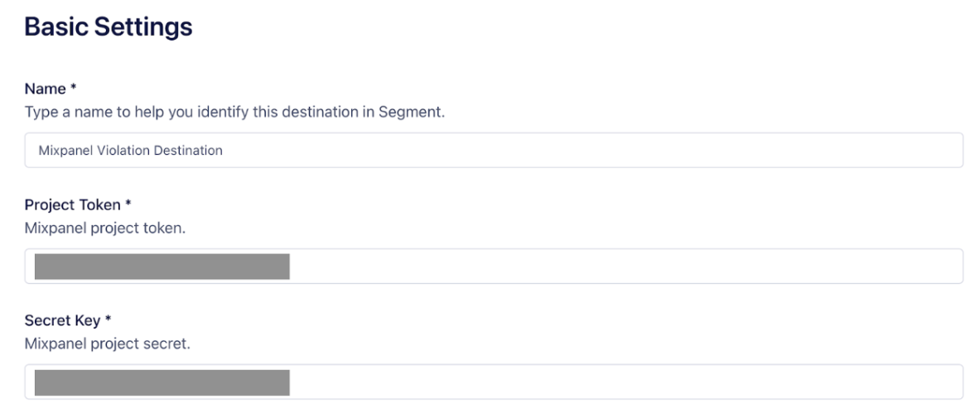This screenshot has height=414, width=980.
Task: Select the redacted Project Token value
Action: [162, 267]
